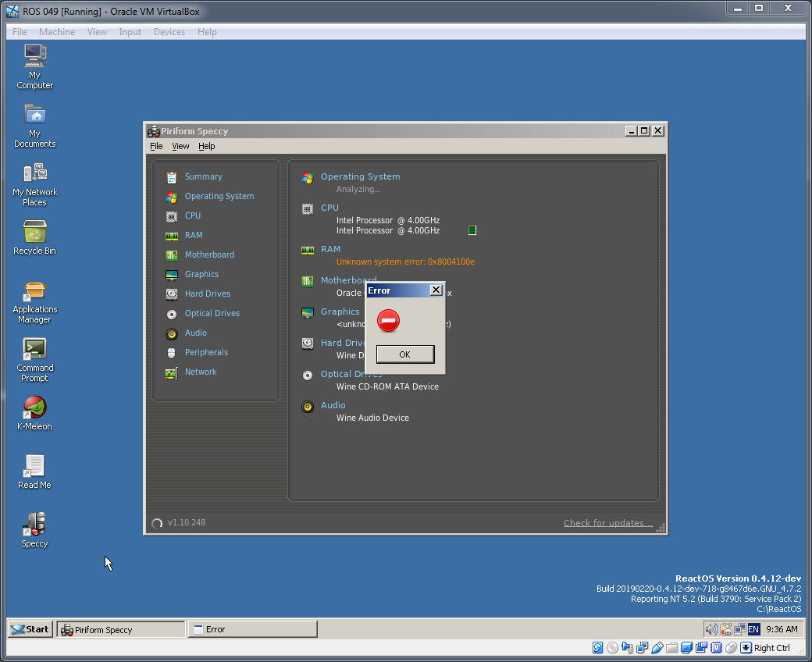The height and width of the screenshot is (662, 812).
Task: Select Hard Drives in sidebar
Action: coord(207,294)
